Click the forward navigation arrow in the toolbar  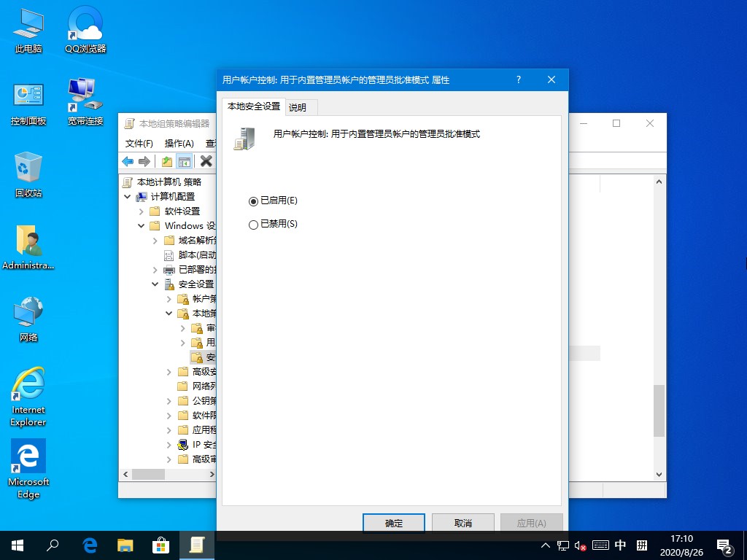144,161
